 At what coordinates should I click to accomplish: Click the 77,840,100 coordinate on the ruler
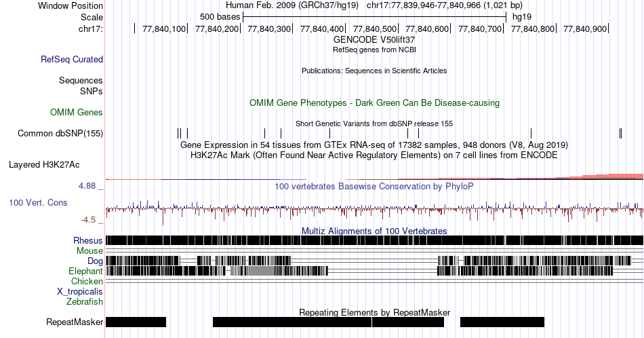(164, 29)
